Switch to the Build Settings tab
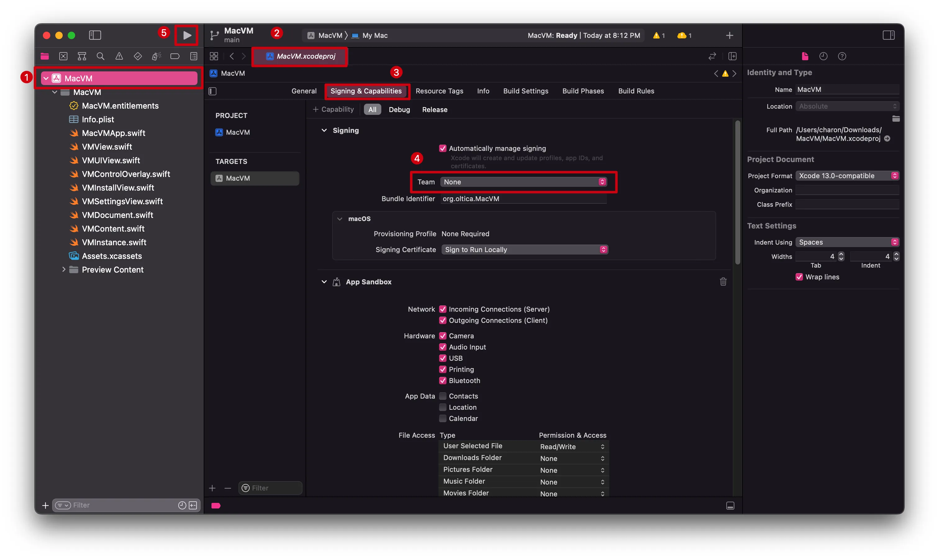This screenshot has height=560, width=939. [x=525, y=91]
